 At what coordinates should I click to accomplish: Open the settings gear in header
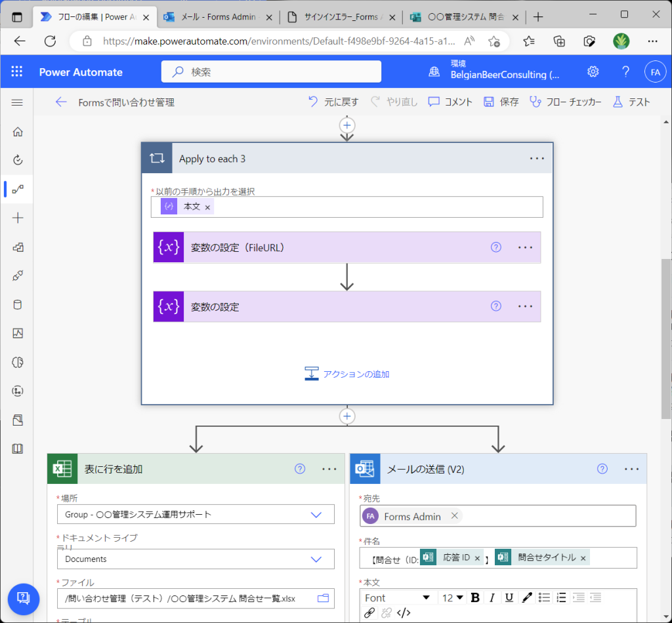pyautogui.click(x=593, y=71)
